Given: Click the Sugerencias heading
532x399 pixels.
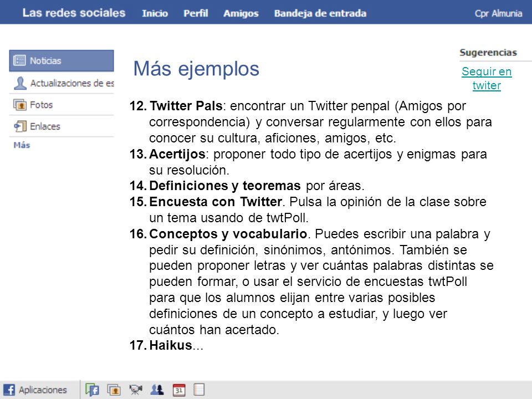Looking at the screenshot, I should tap(488, 53).
